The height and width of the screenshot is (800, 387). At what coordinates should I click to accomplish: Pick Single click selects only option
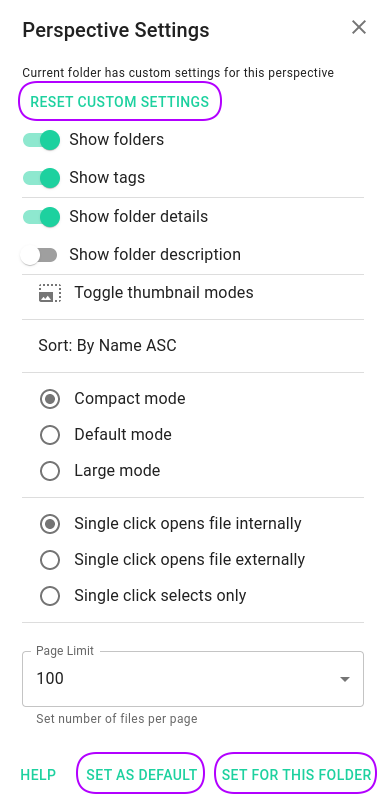click(x=50, y=596)
